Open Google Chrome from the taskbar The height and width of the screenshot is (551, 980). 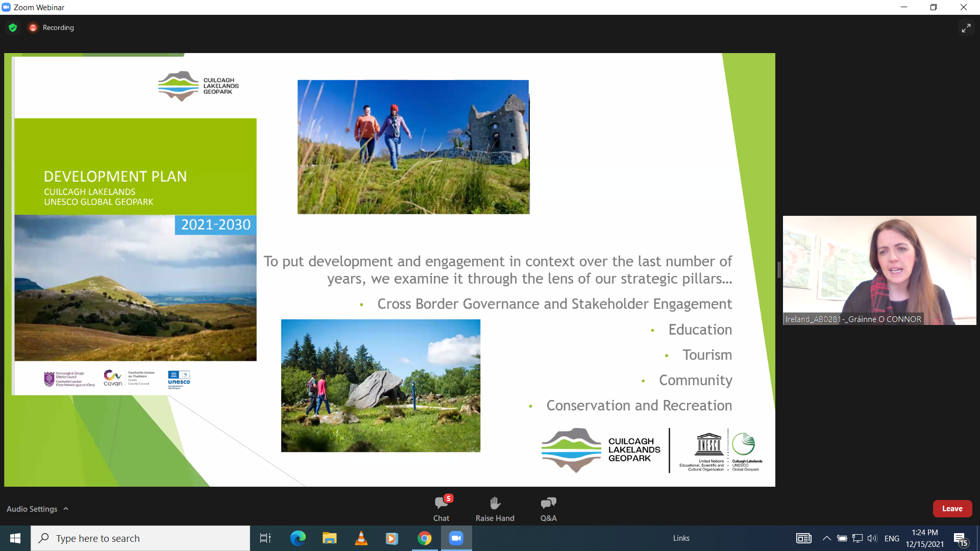(x=424, y=538)
